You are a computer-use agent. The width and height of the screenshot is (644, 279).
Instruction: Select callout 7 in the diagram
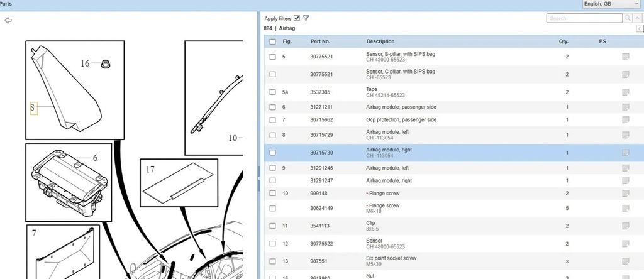(34, 233)
